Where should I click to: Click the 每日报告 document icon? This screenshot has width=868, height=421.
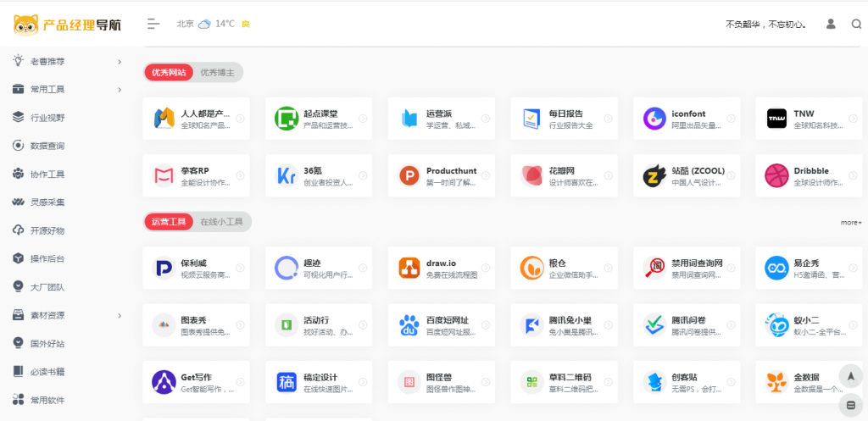tap(532, 119)
